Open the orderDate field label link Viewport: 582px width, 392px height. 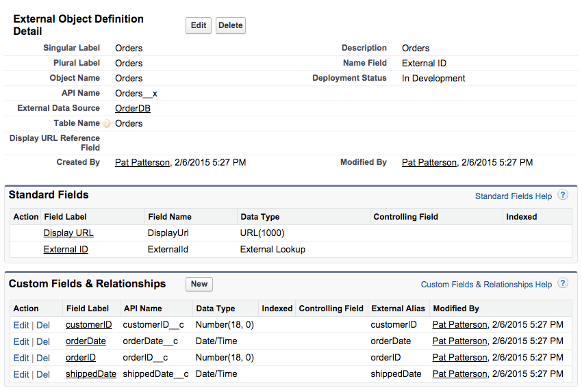click(x=86, y=341)
